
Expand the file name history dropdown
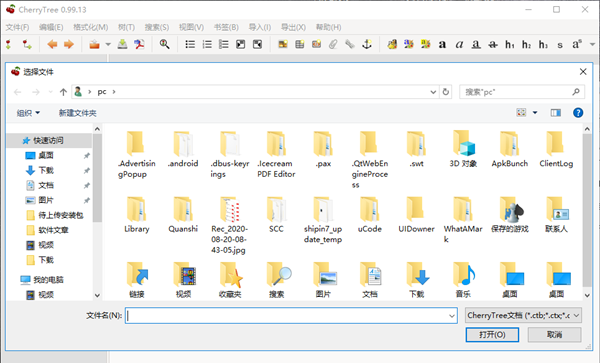click(452, 316)
